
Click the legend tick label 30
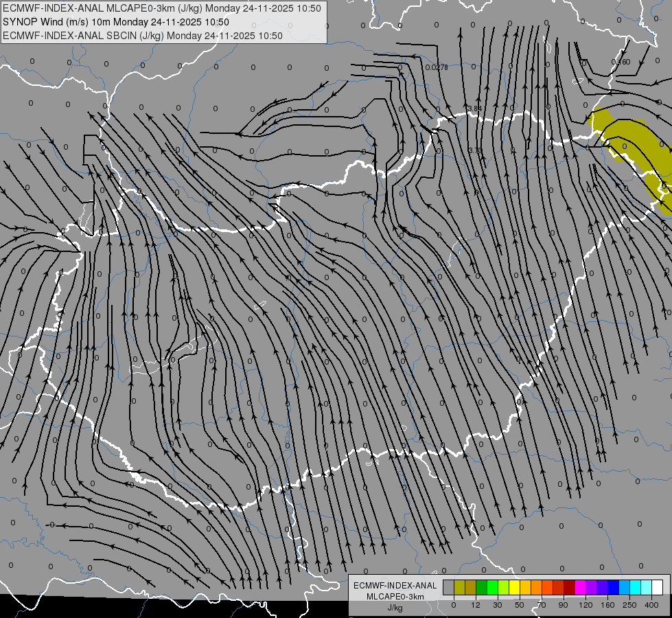[498, 605]
